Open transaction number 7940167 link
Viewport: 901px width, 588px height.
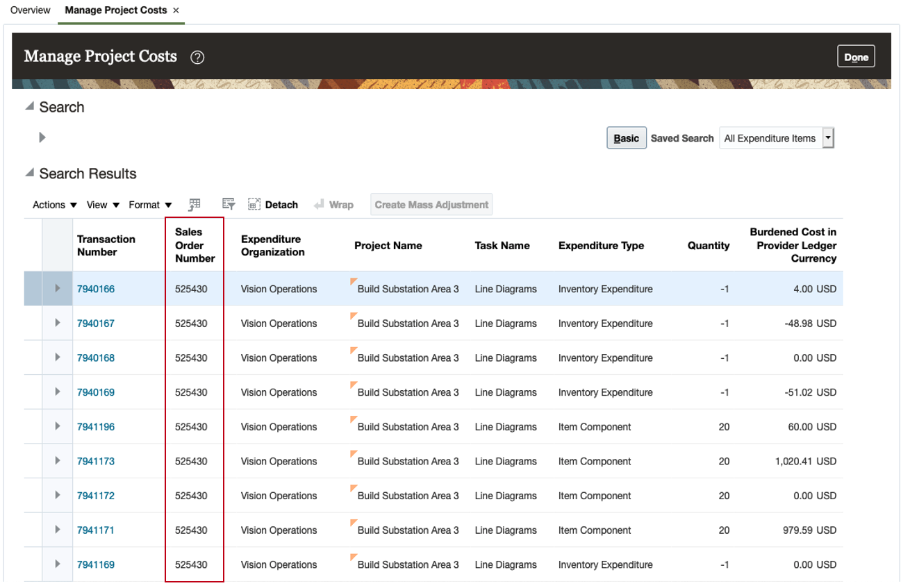pyautogui.click(x=96, y=324)
